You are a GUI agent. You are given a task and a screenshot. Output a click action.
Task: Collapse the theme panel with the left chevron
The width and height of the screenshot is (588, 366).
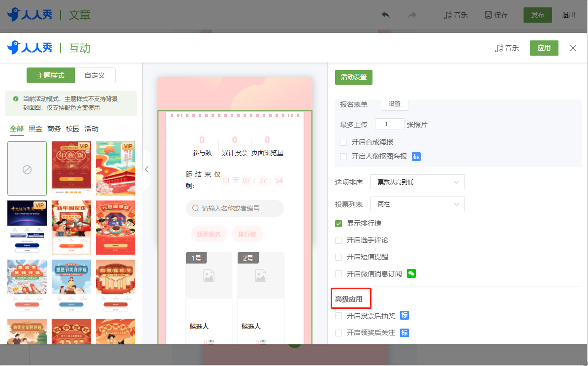click(147, 169)
